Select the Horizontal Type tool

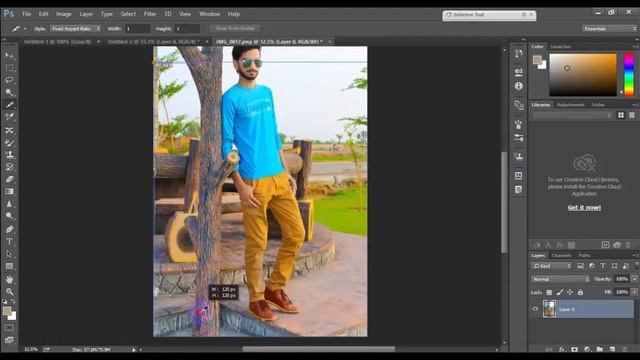pyautogui.click(x=9, y=241)
